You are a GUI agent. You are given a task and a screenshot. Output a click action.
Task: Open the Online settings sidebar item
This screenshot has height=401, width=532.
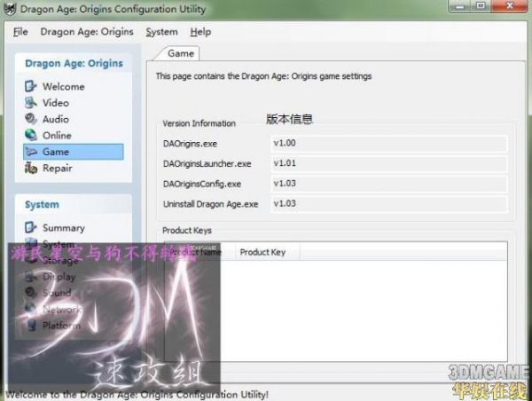[x=57, y=136]
